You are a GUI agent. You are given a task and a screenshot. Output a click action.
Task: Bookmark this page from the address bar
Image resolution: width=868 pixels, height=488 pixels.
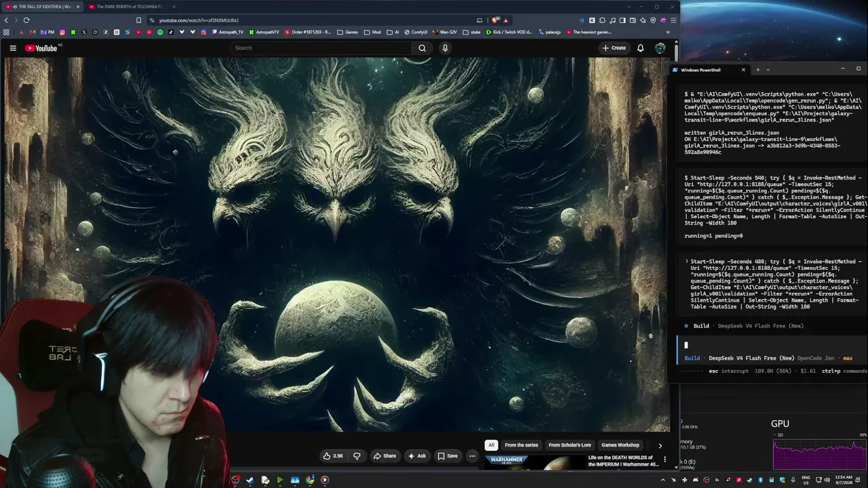138,20
